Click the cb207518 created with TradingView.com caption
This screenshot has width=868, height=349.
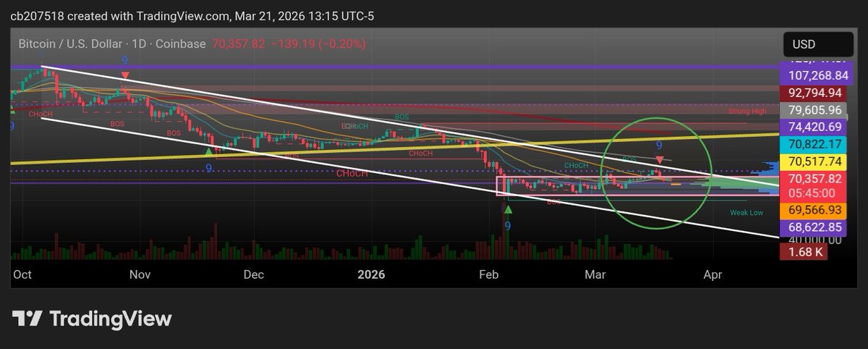click(x=192, y=16)
